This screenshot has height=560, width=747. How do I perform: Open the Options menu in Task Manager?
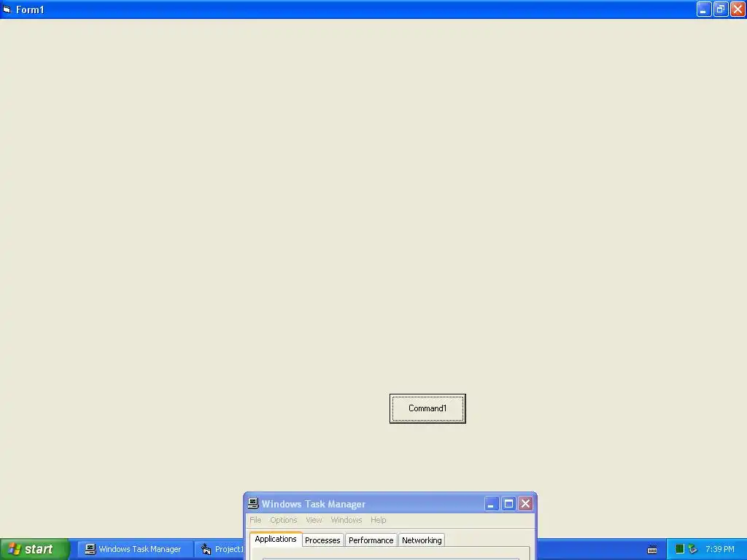coord(284,520)
